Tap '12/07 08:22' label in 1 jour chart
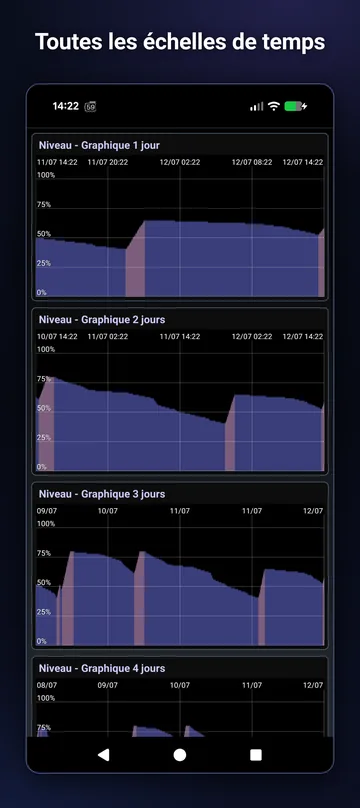 [252, 162]
